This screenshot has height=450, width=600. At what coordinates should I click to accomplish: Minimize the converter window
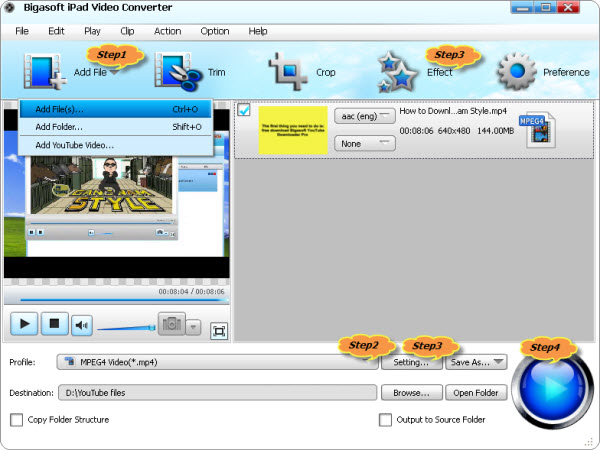point(522,7)
